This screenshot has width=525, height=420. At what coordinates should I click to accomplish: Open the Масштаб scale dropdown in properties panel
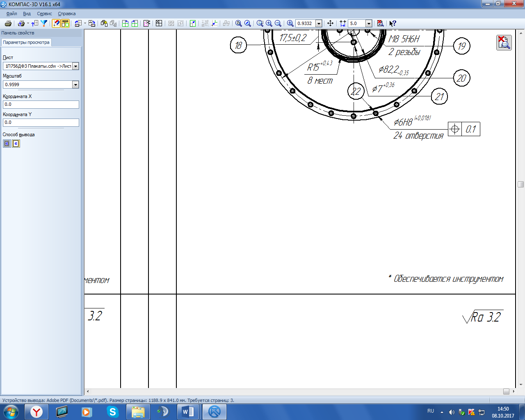pyautogui.click(x=75, y=84)
